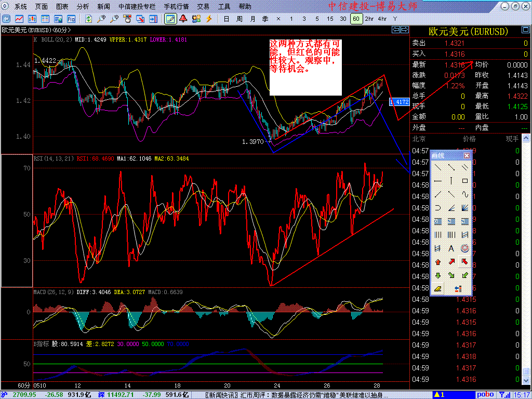Image resolution: width=532 pixels, height=399 pixels.
Task: Open the 分析 menu
Action: (83, 6)
